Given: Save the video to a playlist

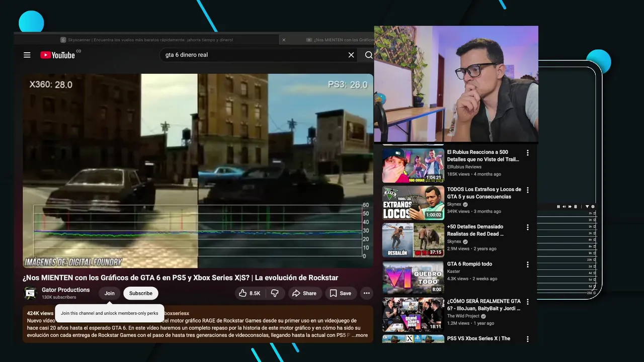Looking at the screenshot, I should (x=341, y=293).
